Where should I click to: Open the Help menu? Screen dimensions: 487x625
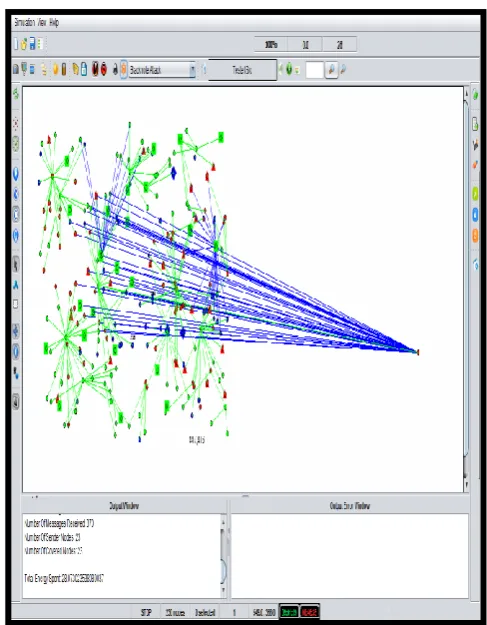coord(54,23)
